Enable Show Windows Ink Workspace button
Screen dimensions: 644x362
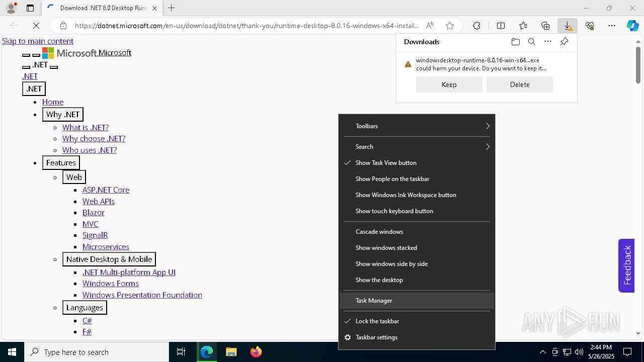pos(417,195)
